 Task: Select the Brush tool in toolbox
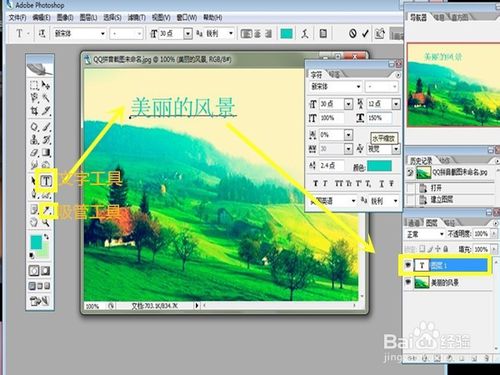click(46, 127)
